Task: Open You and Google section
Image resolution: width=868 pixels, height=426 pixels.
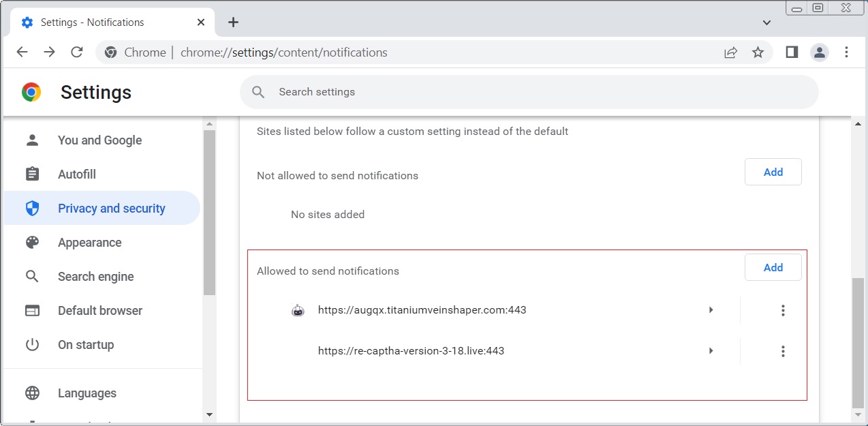Action: click(x=102, y=140)
